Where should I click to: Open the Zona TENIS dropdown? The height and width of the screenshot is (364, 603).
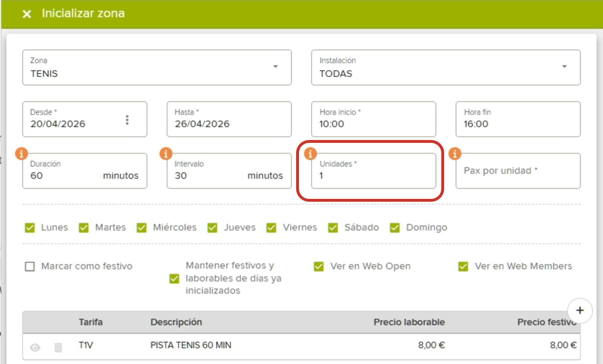click(x=157, y=67)
